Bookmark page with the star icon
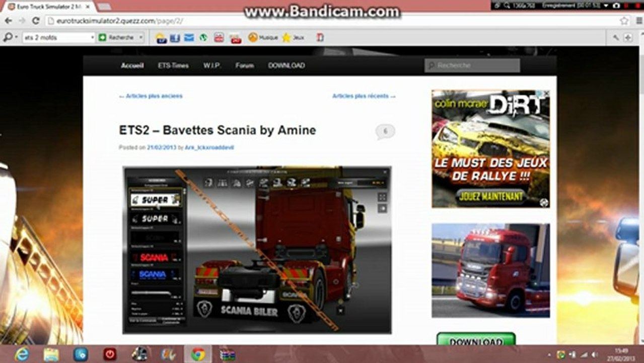Screen dimensions: 644x363 624,21
